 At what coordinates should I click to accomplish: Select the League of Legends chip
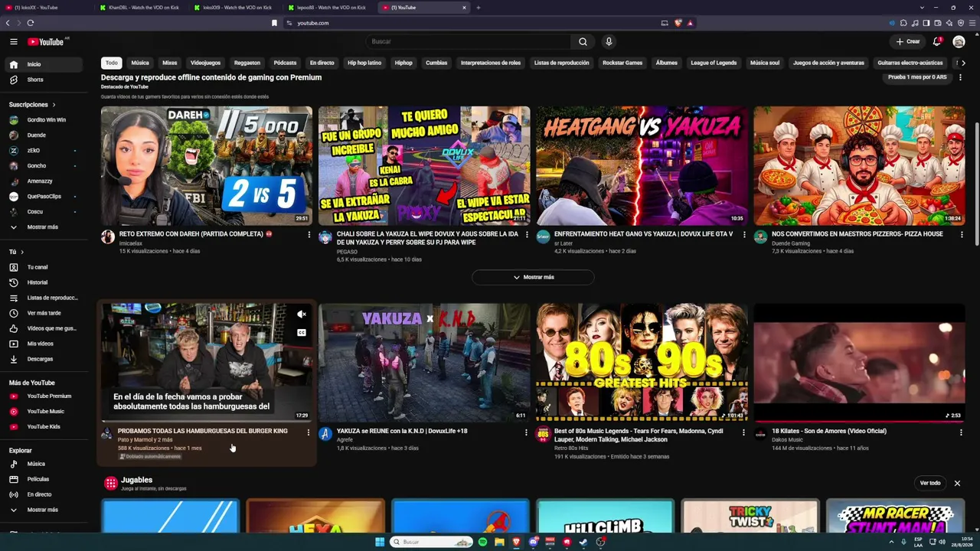point(714,63)
